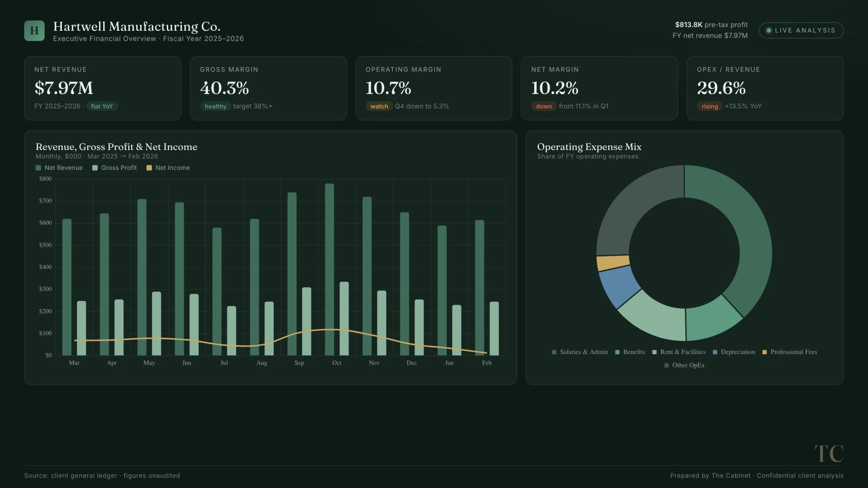Click the 'healthy' badge
This screenshot has width=868, height=488.
click(215, 106)
